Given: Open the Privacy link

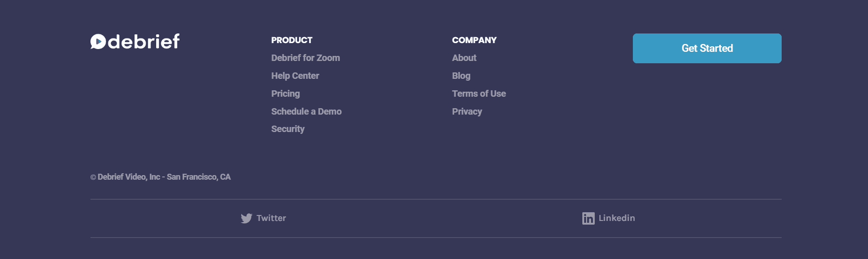Looking at the screenshot, I should pyautogui.click(x=467, y=111).
